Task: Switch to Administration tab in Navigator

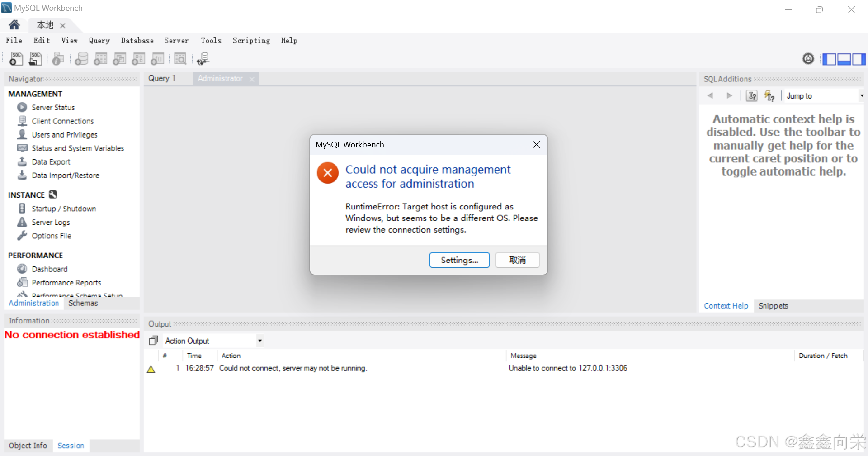Action: [34, 303]
